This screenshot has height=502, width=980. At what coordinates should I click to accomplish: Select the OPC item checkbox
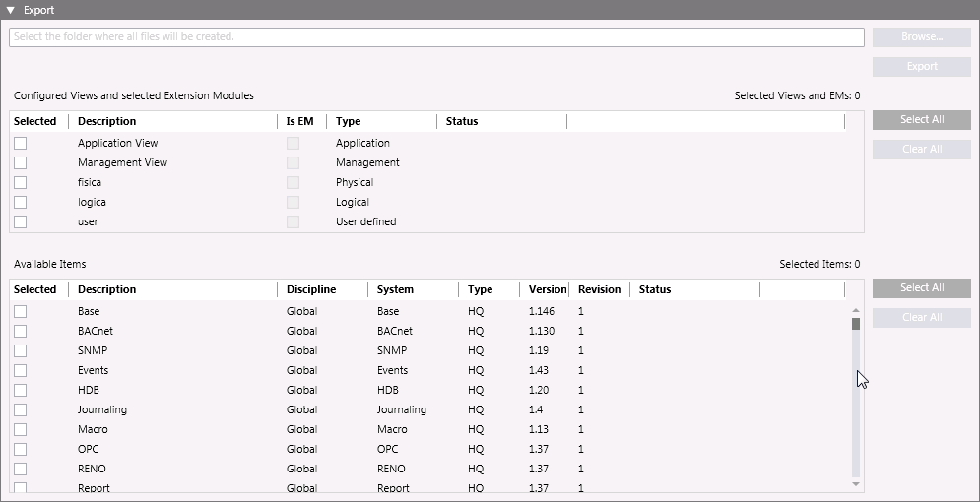point(20,450)
